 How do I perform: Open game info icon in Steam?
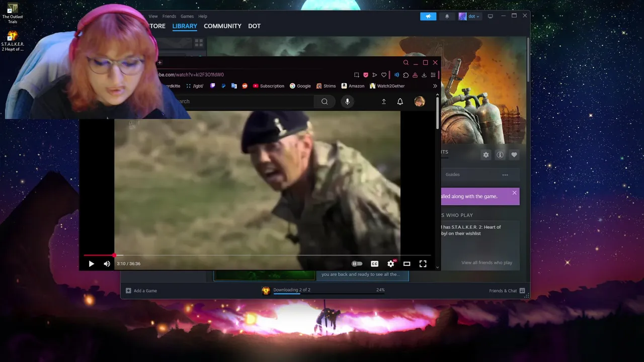500,155
